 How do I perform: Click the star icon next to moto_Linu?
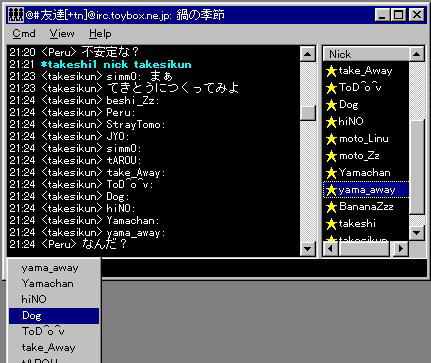(x=331, y=139)
